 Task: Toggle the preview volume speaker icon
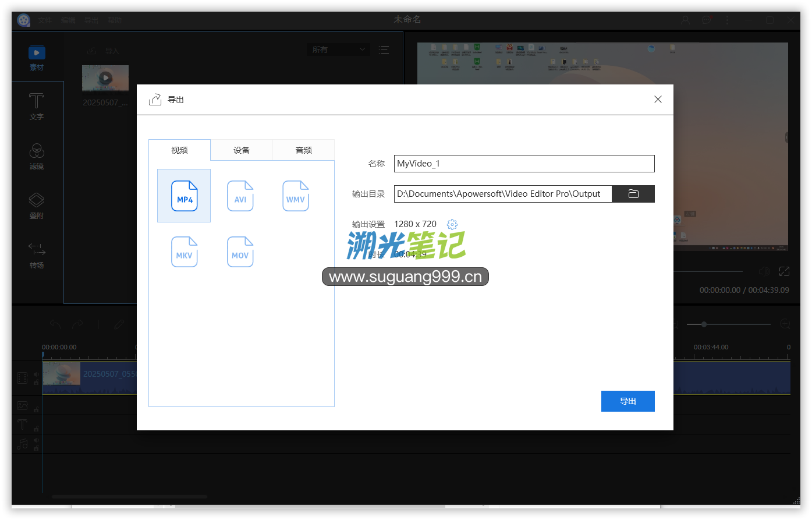pyautogui.click(x=765, y=271)
